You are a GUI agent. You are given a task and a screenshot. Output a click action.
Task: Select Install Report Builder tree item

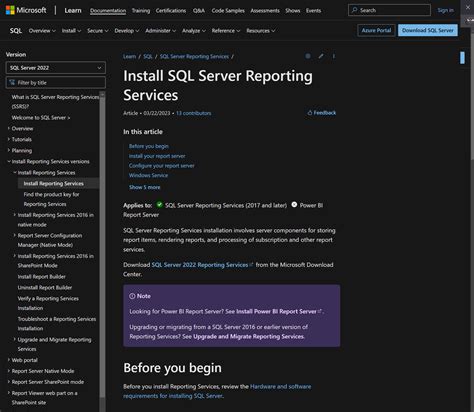coord(41,276)
